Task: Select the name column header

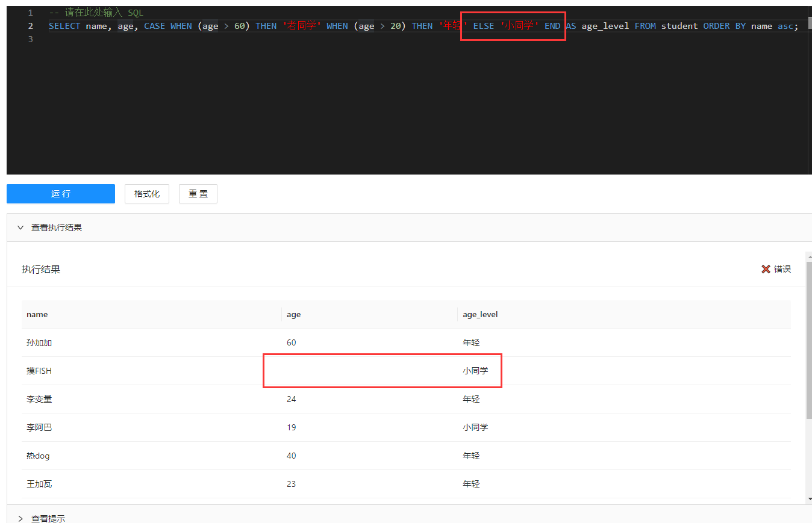Action: click(37, 314)
